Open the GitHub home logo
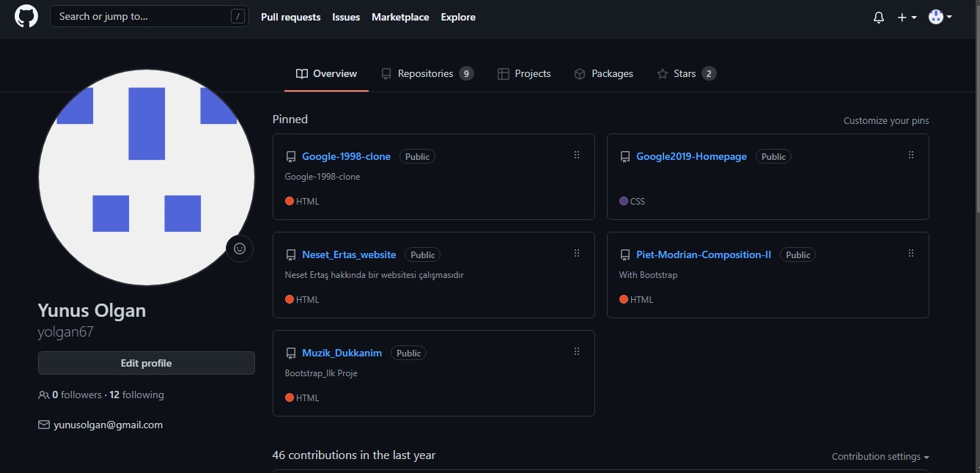980x473 pixels. (26, 16)
